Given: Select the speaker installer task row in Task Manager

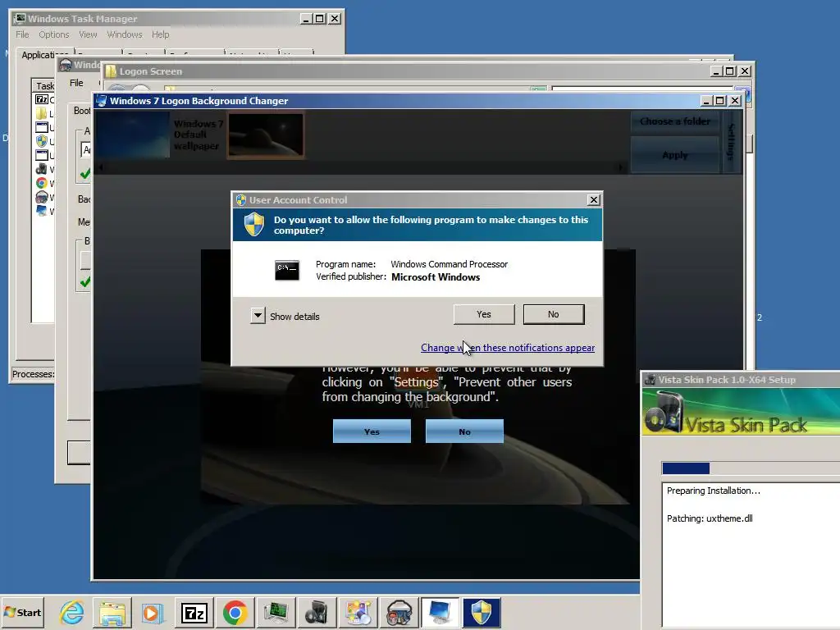Looking at the screenshot, I should pos(44,169).
